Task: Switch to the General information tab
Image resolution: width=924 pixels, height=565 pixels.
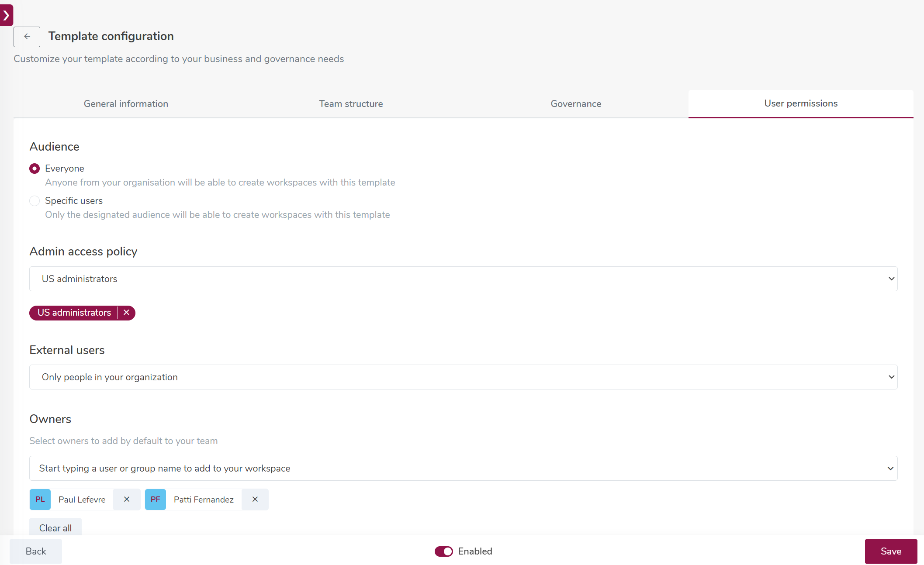Action: pos(126,104)
